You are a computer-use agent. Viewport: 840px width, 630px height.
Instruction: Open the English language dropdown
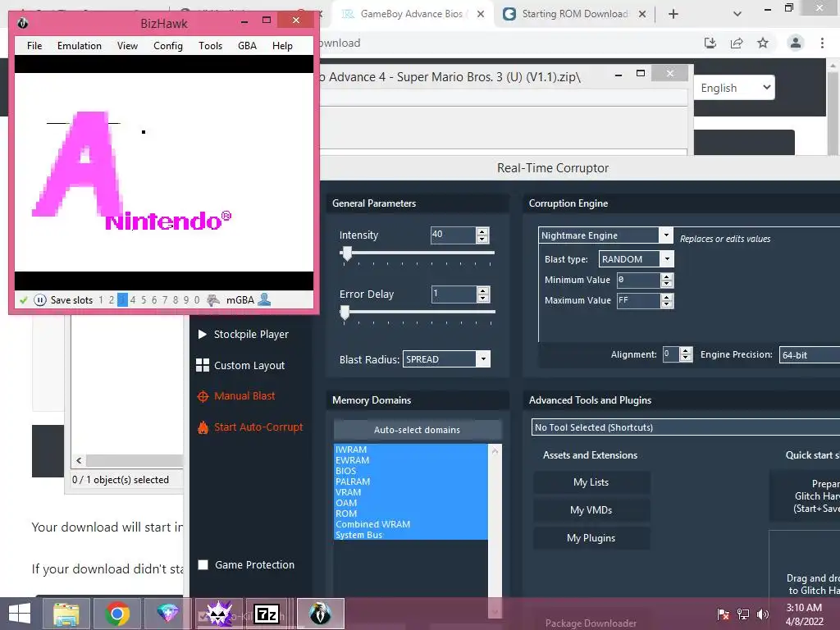734,88
